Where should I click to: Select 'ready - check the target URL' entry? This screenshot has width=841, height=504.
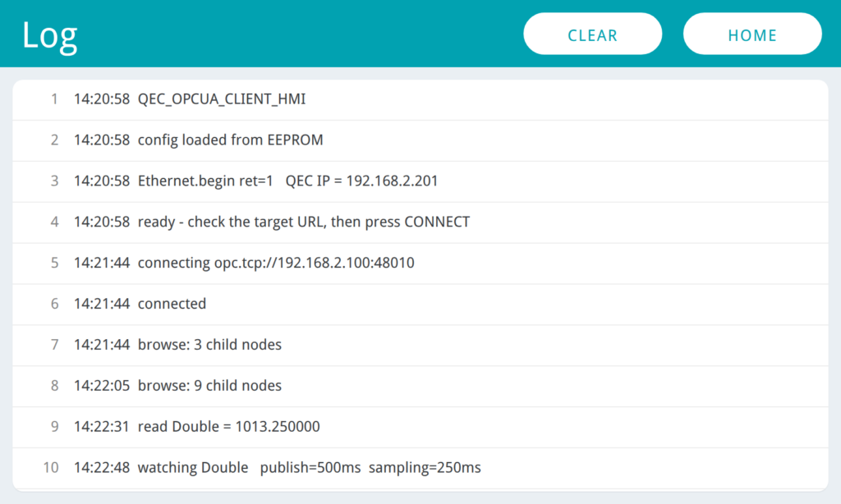[x=420, y=222]
